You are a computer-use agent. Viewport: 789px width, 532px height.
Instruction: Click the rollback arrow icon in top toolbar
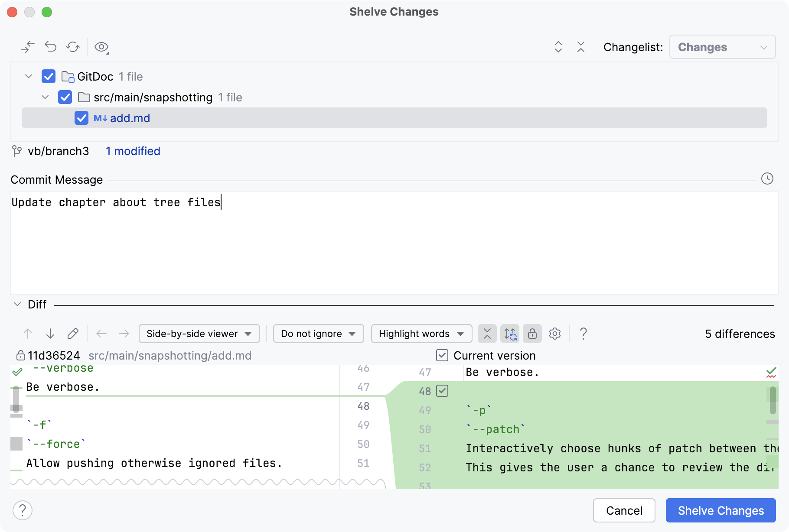pyautogui.click(x=50, y=47)
